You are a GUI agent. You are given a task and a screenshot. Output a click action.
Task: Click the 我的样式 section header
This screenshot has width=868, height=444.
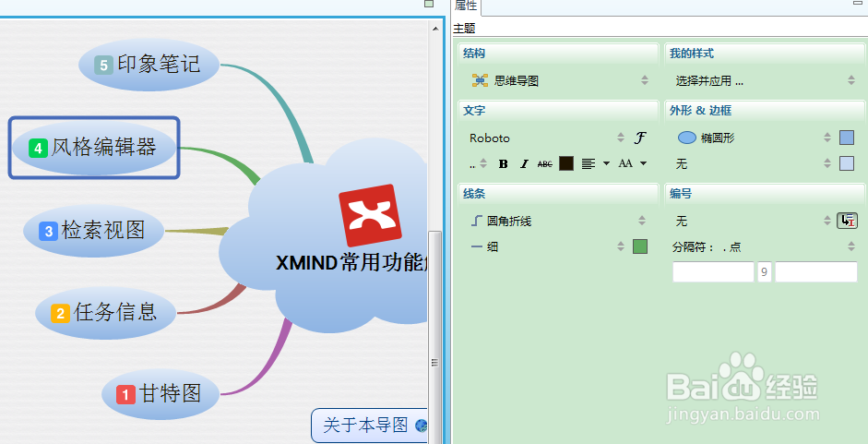pos(692,54)
